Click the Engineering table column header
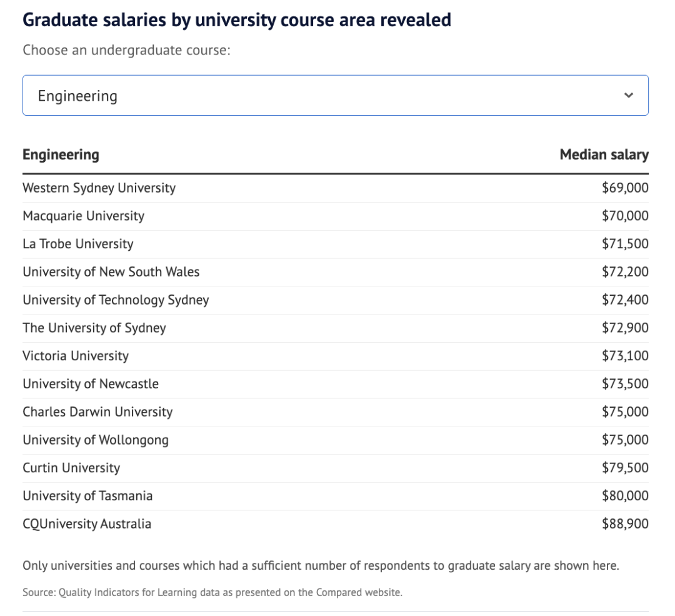The width and height of the screenshot is (675, 616). pyautogui.click(x=61, y=154)
